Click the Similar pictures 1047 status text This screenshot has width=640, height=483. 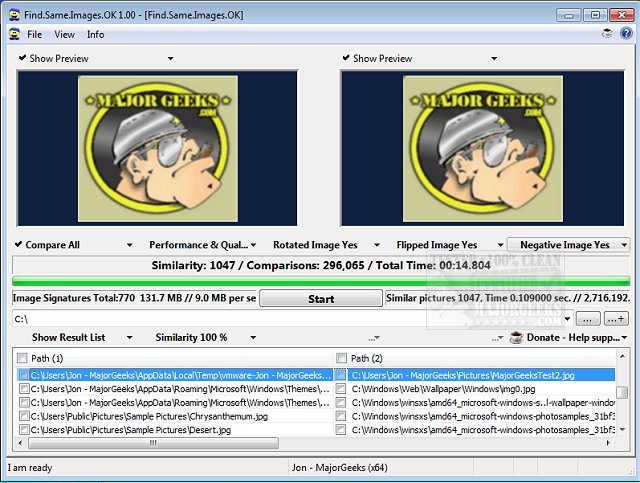click(507, 298)
